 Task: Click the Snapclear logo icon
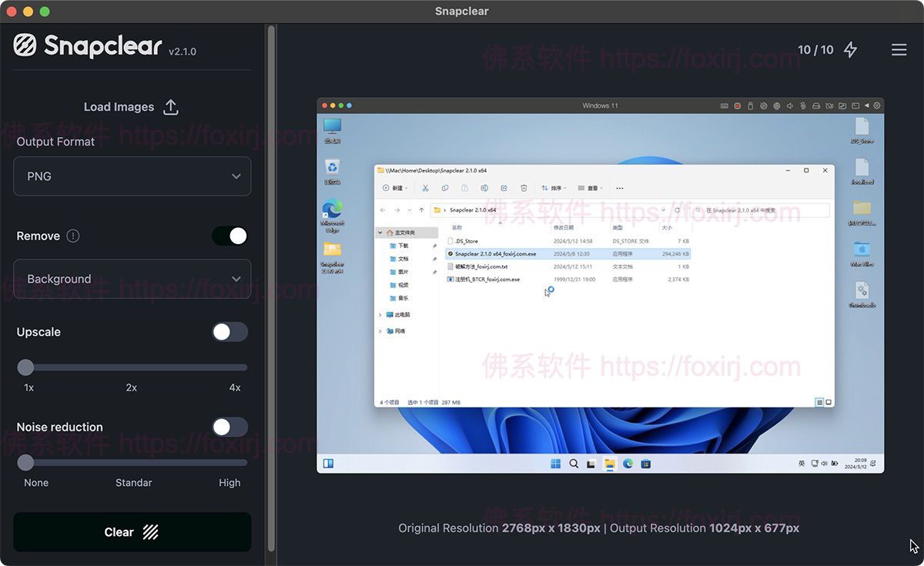25,45
